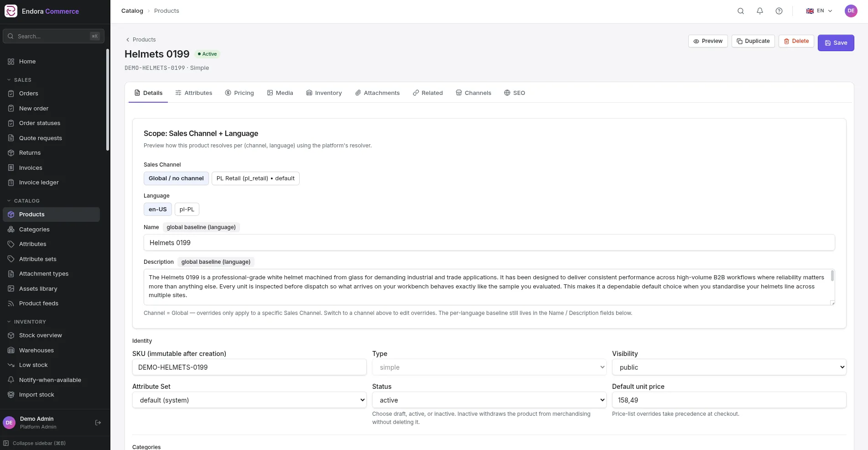The image size is (868, 450).
Task: Select Global / no channel sales channel
Action: pos(176,178)
